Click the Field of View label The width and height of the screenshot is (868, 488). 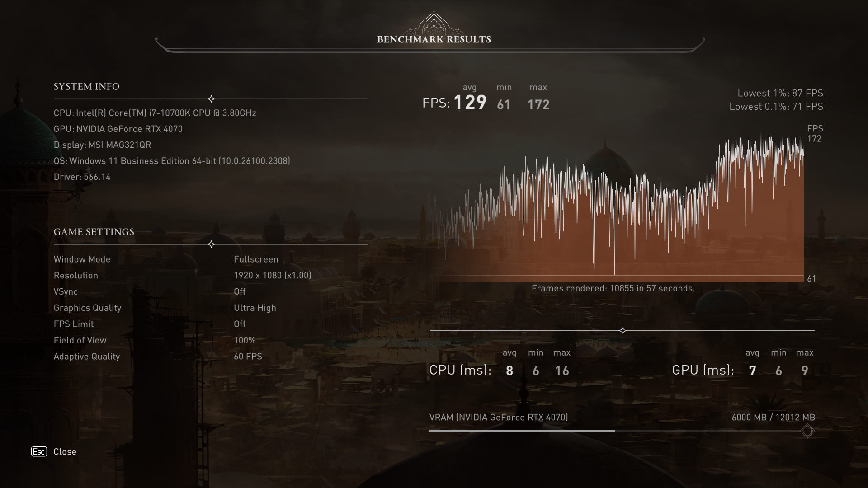tap(80, 341)
